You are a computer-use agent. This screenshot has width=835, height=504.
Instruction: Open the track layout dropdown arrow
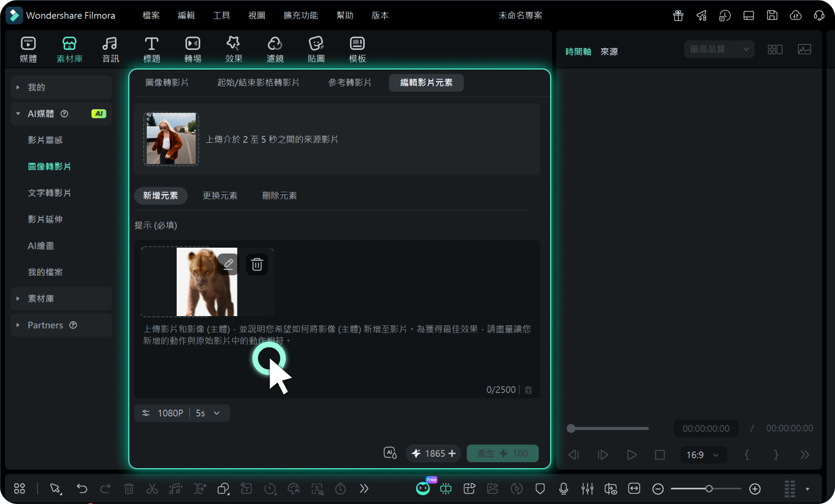coord(807,489)
